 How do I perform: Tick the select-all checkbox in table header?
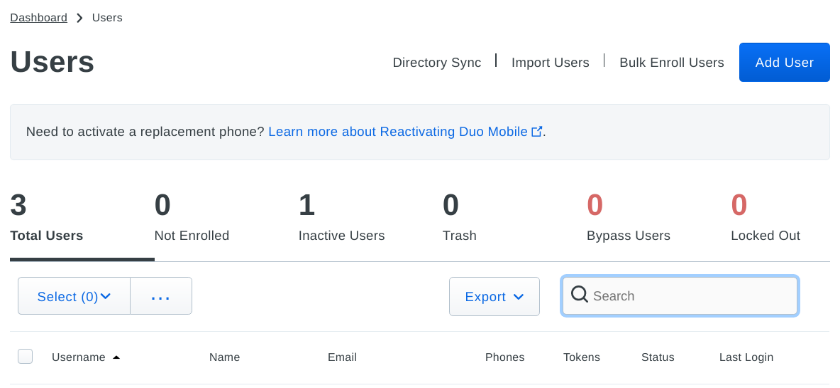(25, 356)
